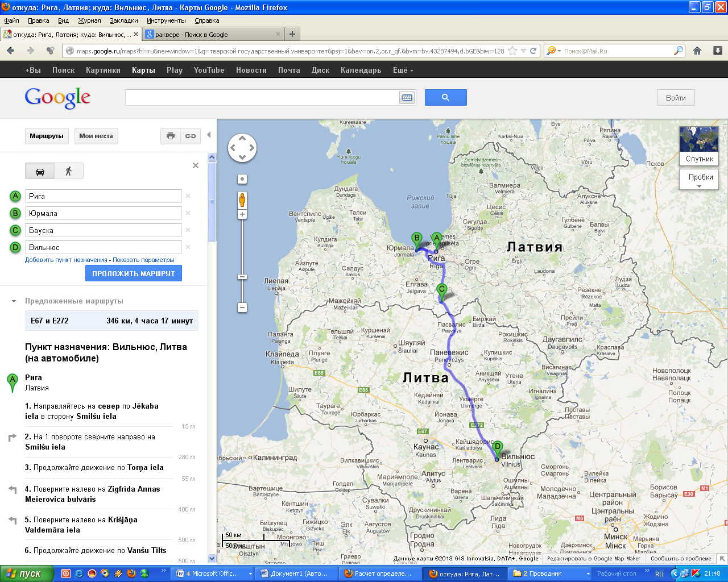The image size is (728, 582).
Task: Select walking directions pedestrian icon
Action: (69, 171)
